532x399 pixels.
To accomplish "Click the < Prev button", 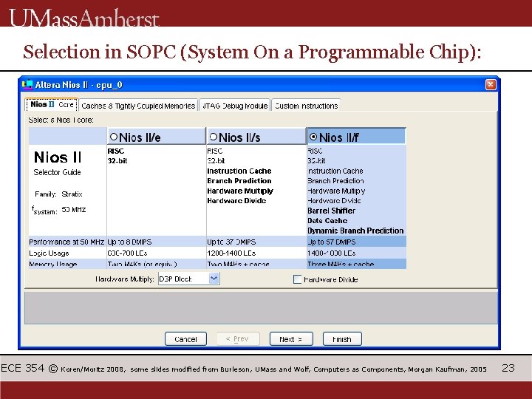I will tap(238, 338).
